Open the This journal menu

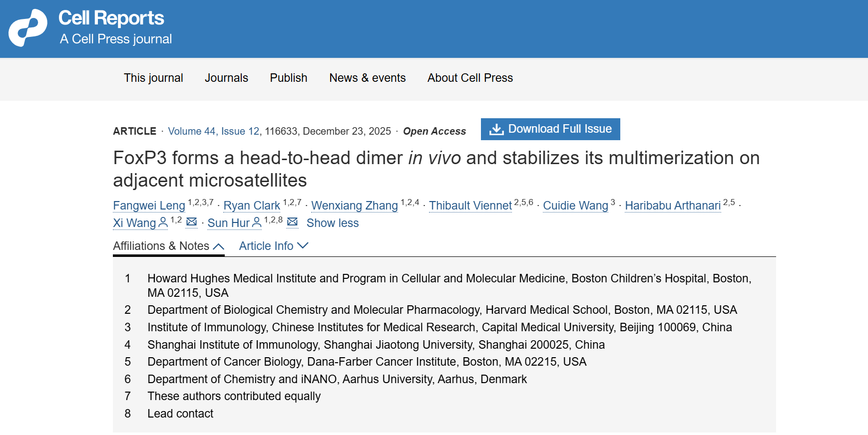(x=153, y=78)
